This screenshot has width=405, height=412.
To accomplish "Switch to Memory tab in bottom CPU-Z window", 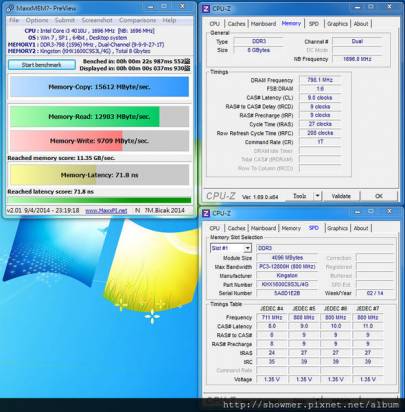I will coord(291,228).
